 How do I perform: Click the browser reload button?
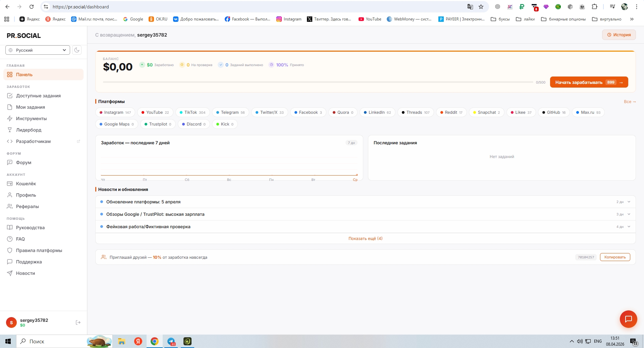pos(32,7)
